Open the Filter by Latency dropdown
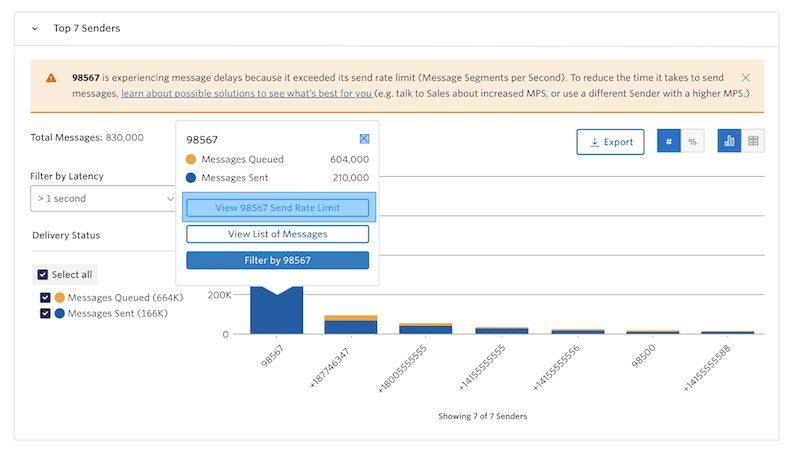800x450 pixels. [x=104, y=198]
